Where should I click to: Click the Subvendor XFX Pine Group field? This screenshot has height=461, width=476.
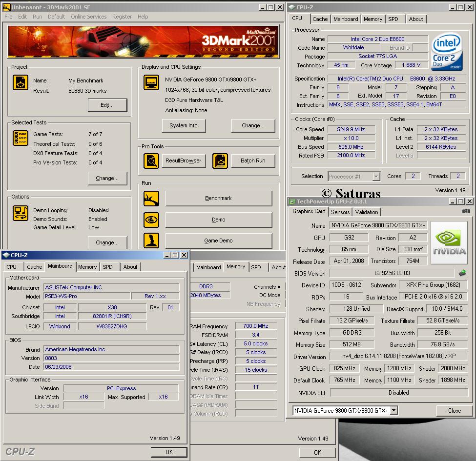pos(433,285)
